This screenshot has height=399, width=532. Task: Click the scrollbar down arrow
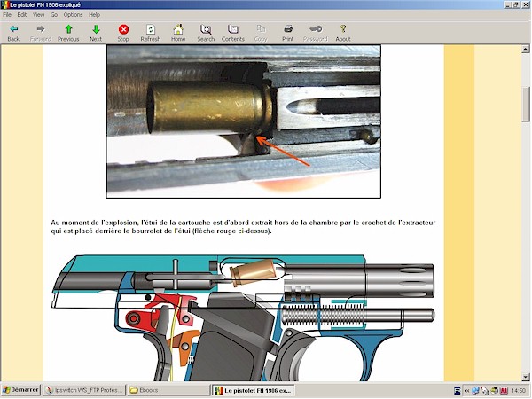point(526,377)
